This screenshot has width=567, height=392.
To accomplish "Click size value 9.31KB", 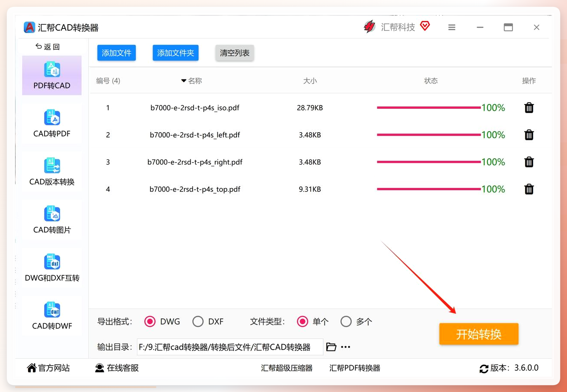I will point(310,189).
